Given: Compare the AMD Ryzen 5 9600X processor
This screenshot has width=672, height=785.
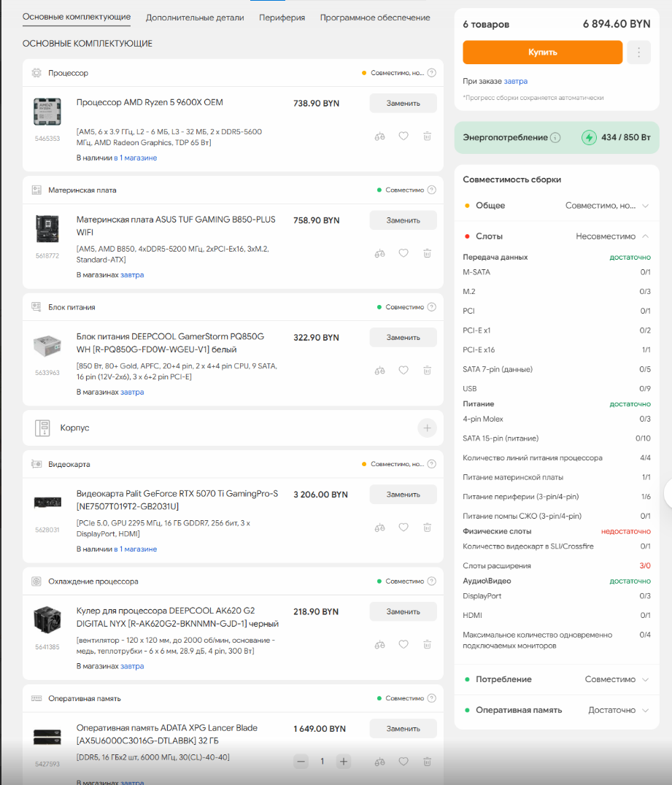Looking at the screenshot, I should coord(379,136).
